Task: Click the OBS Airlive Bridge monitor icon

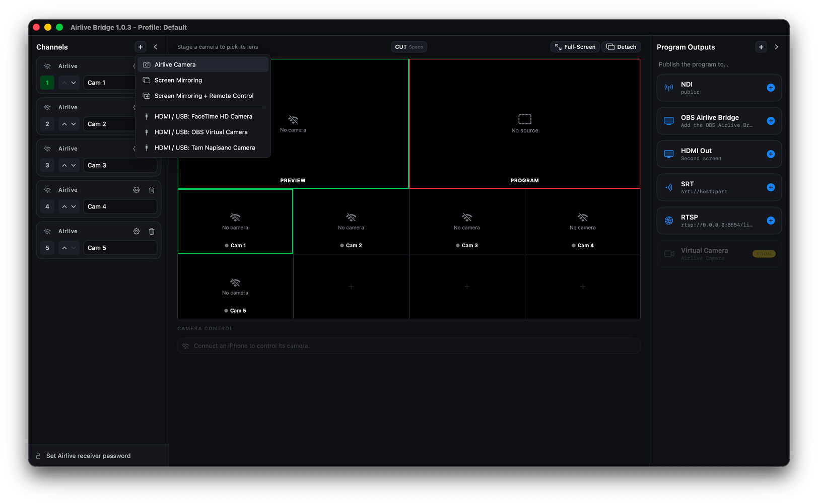Action: (x=669, y=121)
